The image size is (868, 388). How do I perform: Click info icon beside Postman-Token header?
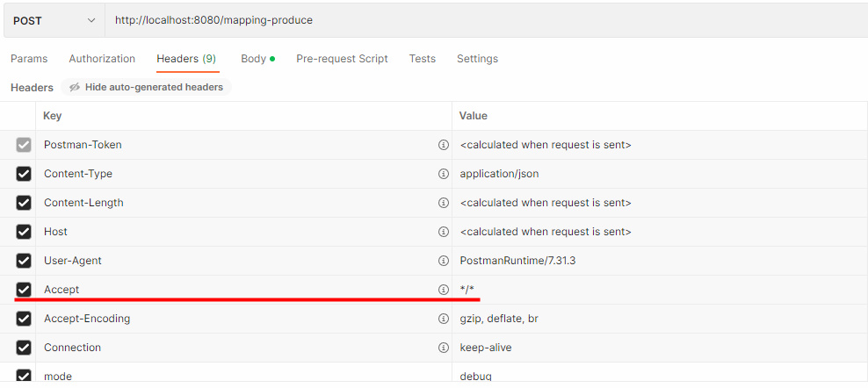click(443, 145)
